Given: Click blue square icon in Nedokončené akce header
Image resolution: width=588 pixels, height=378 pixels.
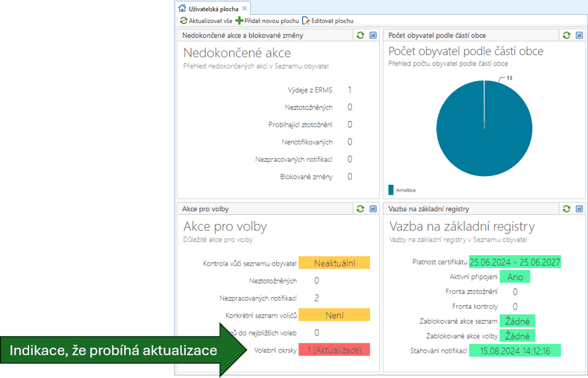Looking at the screenshot, I should click(373, 35).
